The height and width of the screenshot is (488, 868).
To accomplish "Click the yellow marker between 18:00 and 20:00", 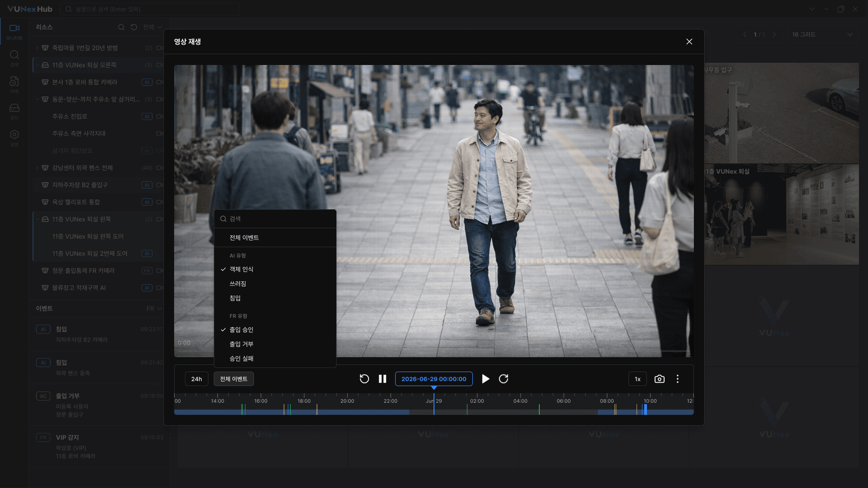I will 317,409.
